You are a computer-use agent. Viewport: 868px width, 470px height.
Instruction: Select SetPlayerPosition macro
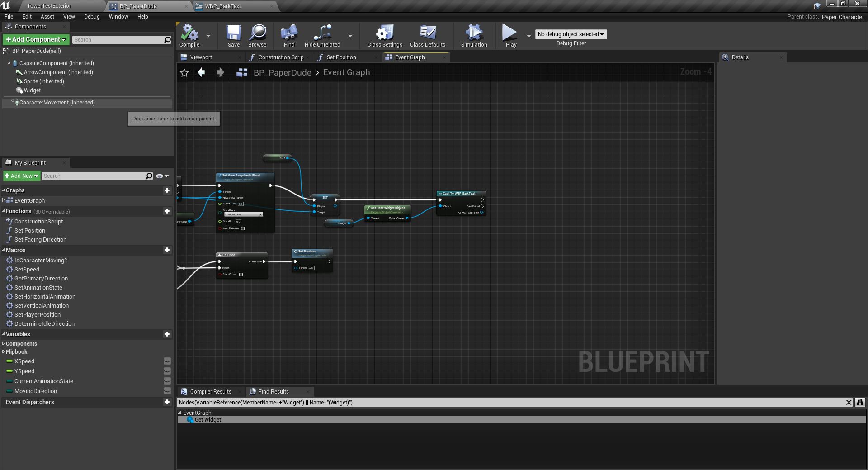[37, 315]
